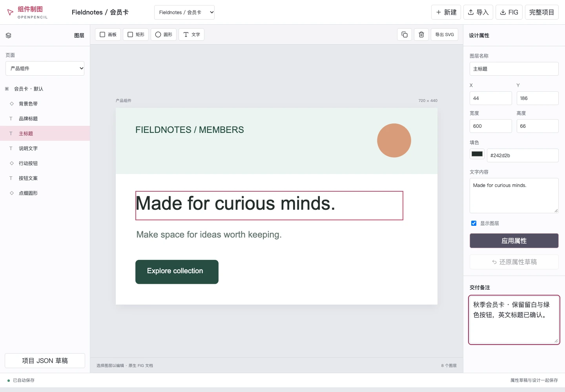The width and height of the screenshot is (565, 392).
Task: Select the 行动按钮 layer
Action: pos(45,163)
